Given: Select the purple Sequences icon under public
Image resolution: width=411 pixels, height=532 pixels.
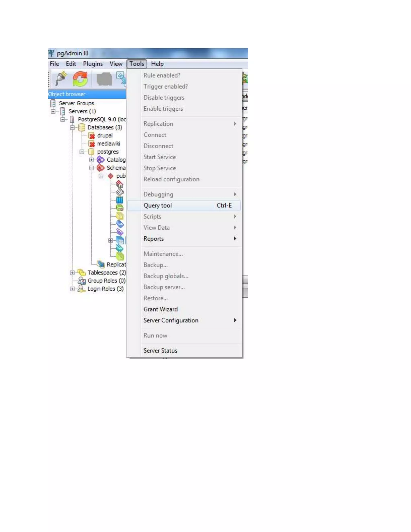Looking at the screenshot, I should pos(120,232).
